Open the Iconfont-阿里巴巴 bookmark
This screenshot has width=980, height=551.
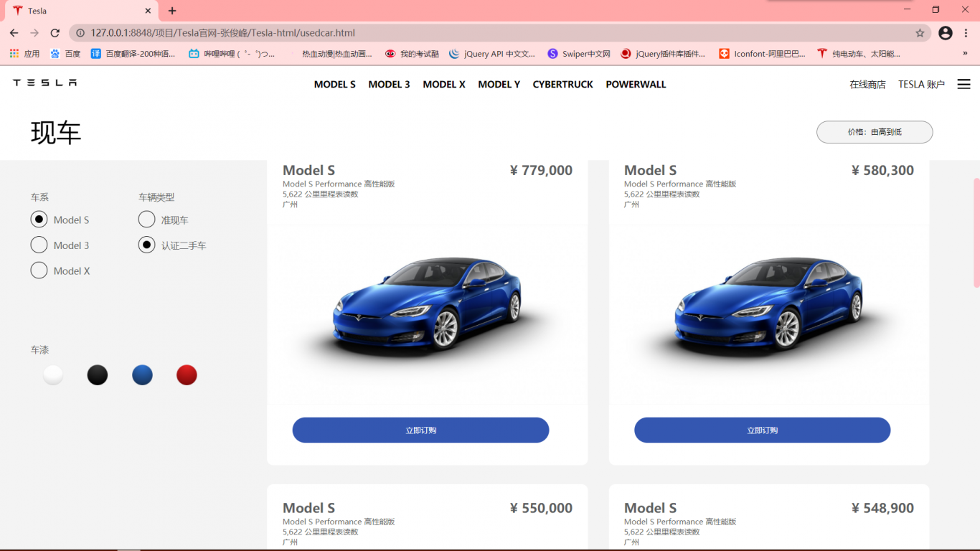762,54
